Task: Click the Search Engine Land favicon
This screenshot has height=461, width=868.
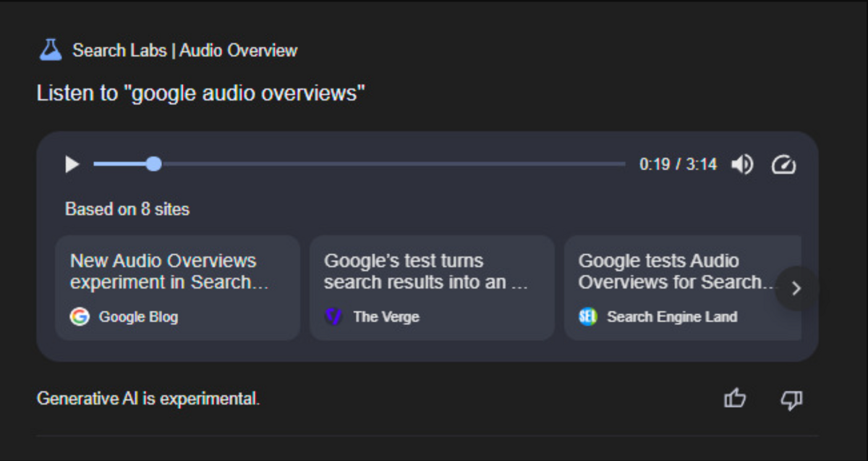Action: click(x=588, y=316)
